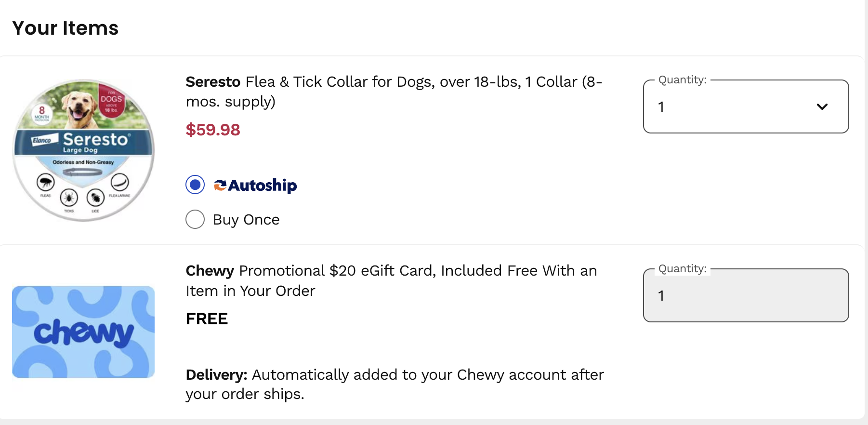Click the $59.98 price text
Image resolution: width=868 pixels, height=425 pixels.
[212, 130]
